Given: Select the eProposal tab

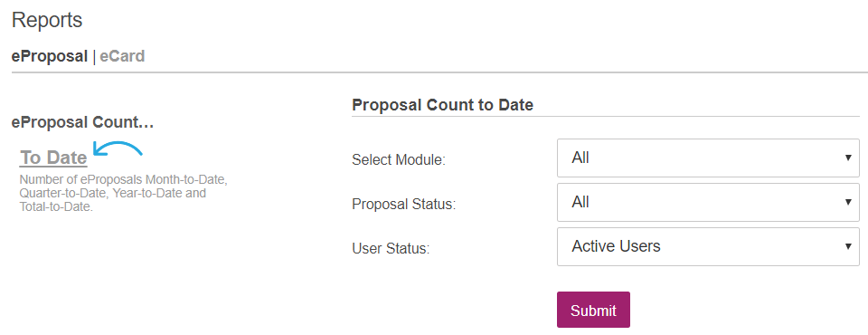Looking at the screenshot, I should (49, 56).
